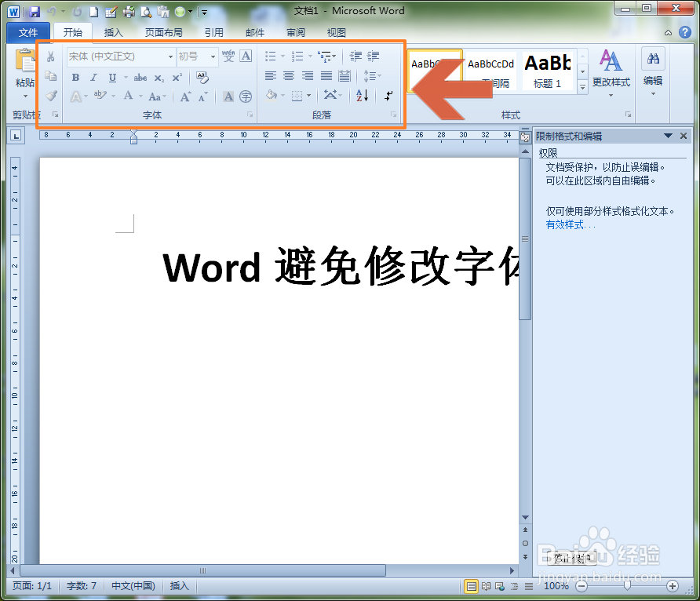
Task: Open the Borders dropdown arrow
Action: 309,96
